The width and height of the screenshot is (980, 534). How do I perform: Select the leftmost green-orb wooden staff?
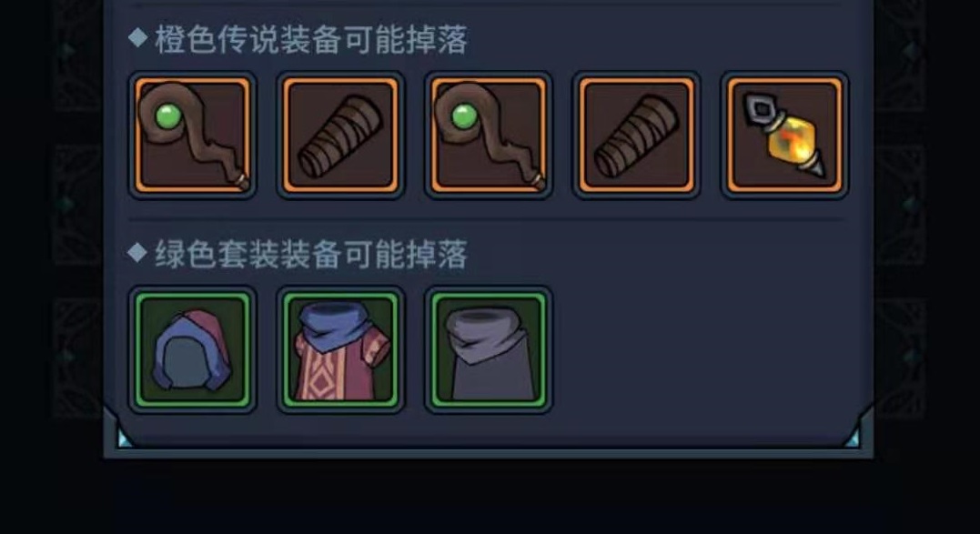[193, 135]
